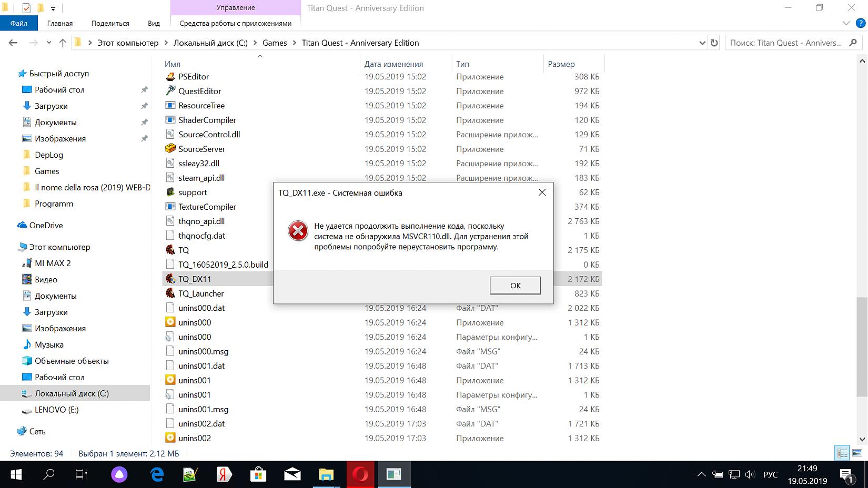Select the ShaderCompiler file icon
The width and height of the screenshot is (868, 488).
(x=170, y=120)
